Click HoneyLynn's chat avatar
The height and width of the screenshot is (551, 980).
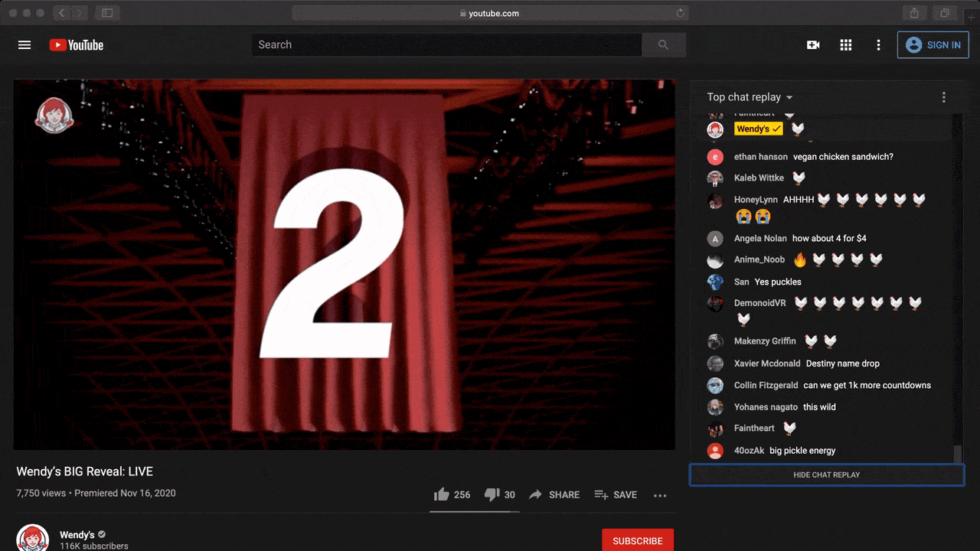715,201
